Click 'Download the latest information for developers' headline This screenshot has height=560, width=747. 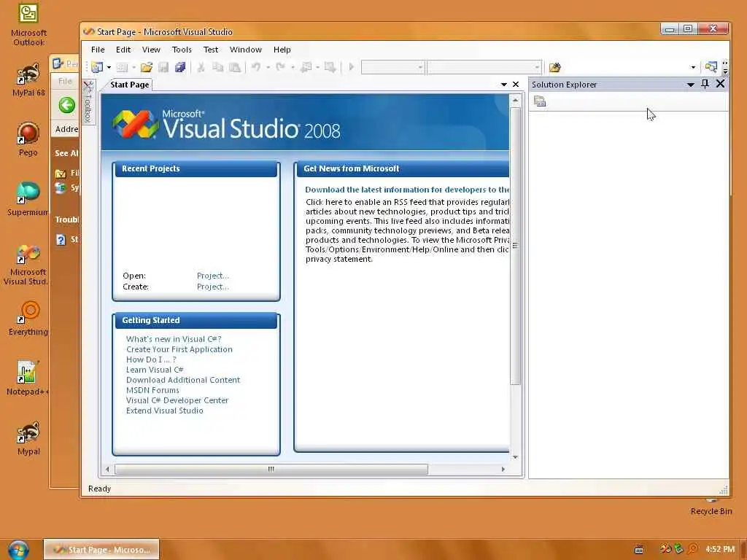pos(407,190)
